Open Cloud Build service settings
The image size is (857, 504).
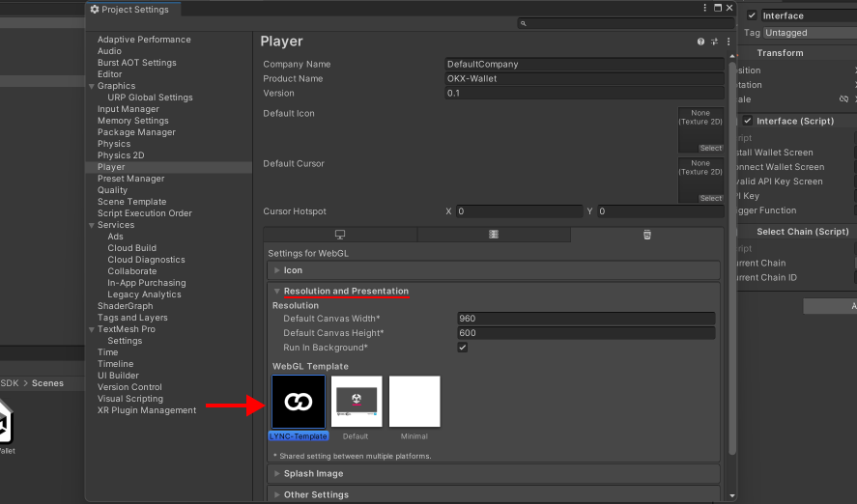(131, 248)
